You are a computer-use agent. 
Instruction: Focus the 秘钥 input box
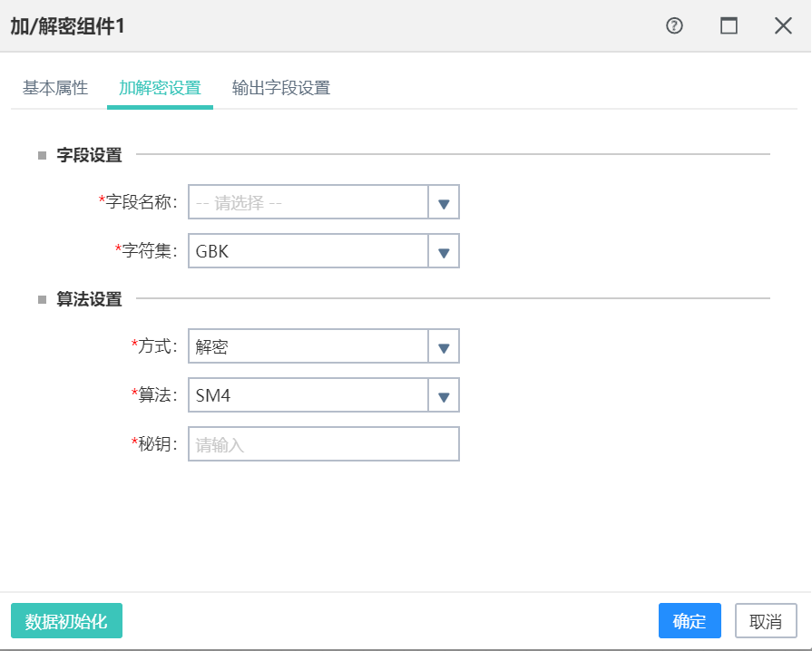point(324,444)
